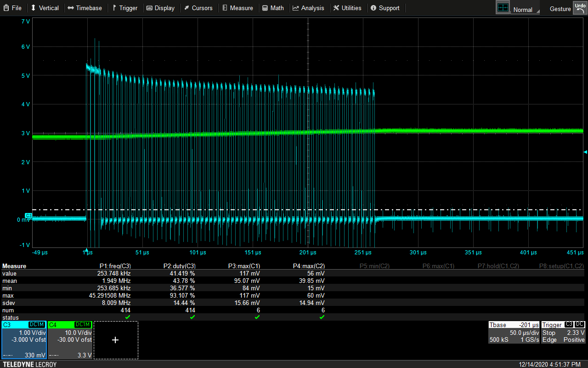
Task: Click the C3 ground level marker
Action: coord(28,216)
